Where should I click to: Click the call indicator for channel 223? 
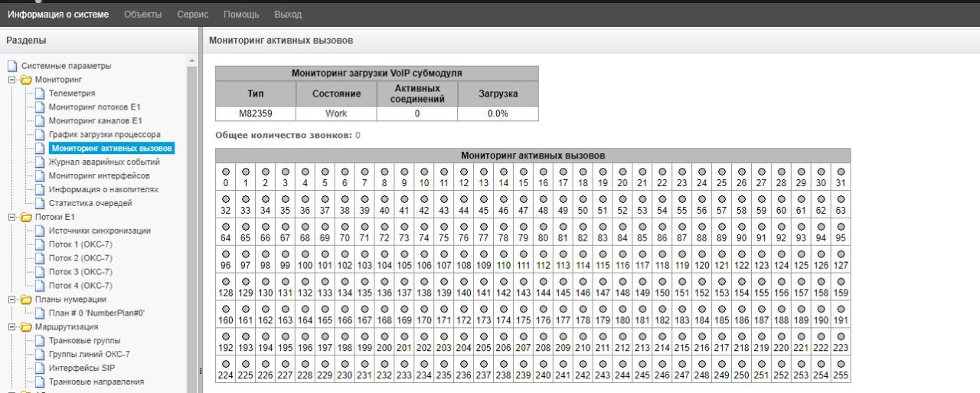(841, 336)
